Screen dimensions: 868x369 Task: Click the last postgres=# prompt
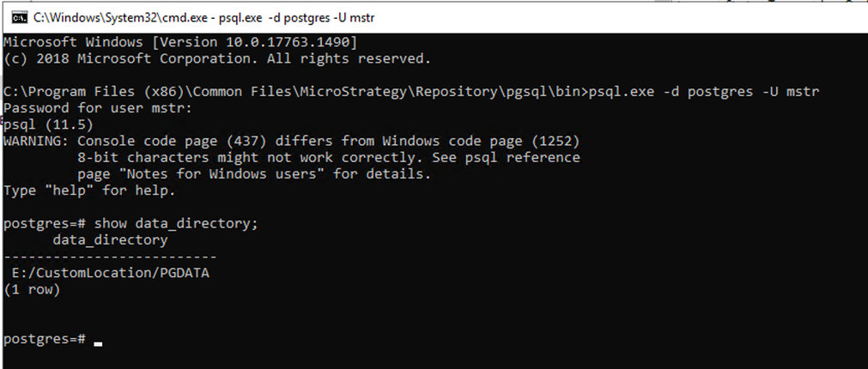[44, 339]
